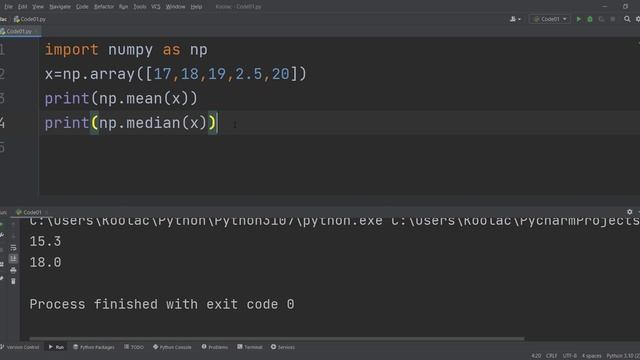The width and height of the screenshot is (640, 360).
Task: Open the Run menu in menu bar
Action: [x=123, y=7]
